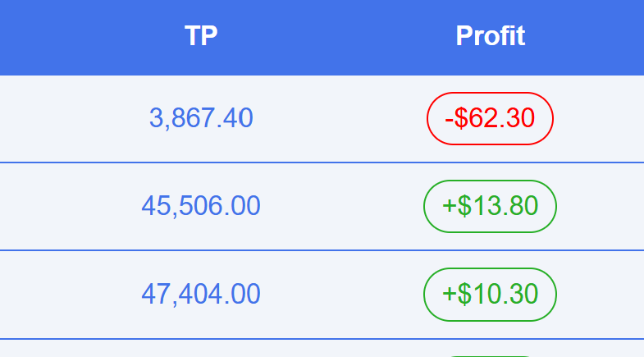Click the TP column header
The image size is (644, 357).
click(x=201, y=36)
